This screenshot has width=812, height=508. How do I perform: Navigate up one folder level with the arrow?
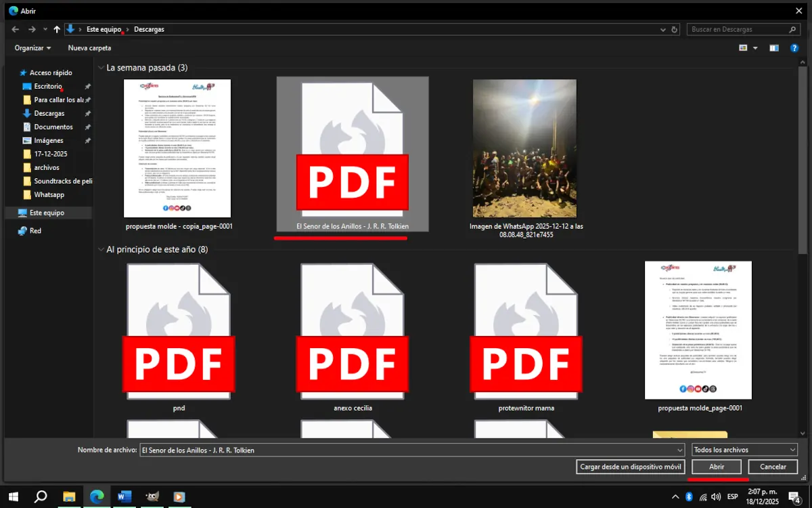pyautogui.click(x=57, y=29)
